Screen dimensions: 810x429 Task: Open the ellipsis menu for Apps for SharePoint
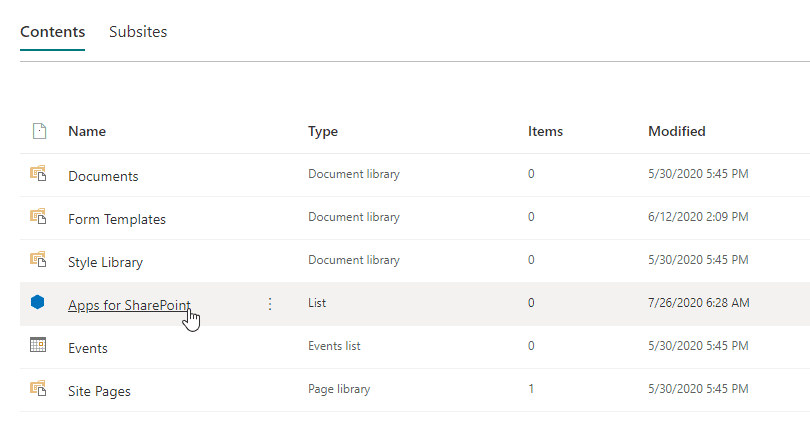(269, 304)
